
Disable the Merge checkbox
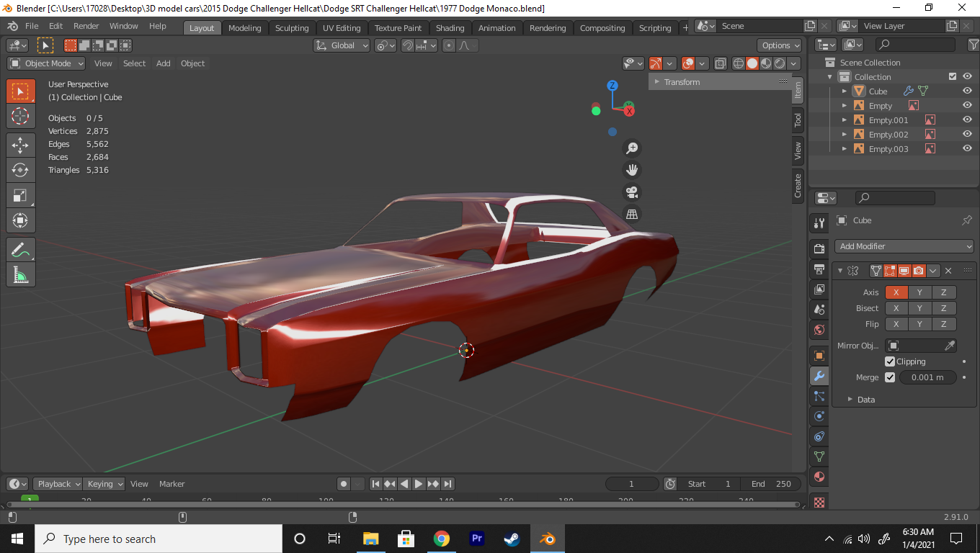[890, 377]
